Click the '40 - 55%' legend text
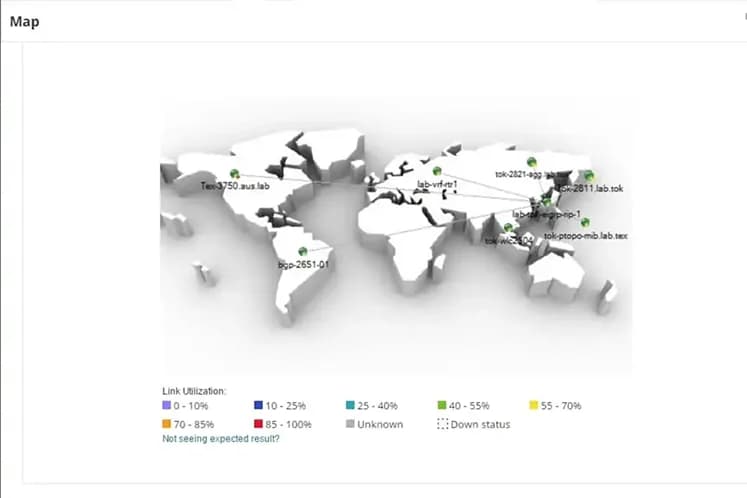Viewport: 747px width, 498px height. point(469,406)
